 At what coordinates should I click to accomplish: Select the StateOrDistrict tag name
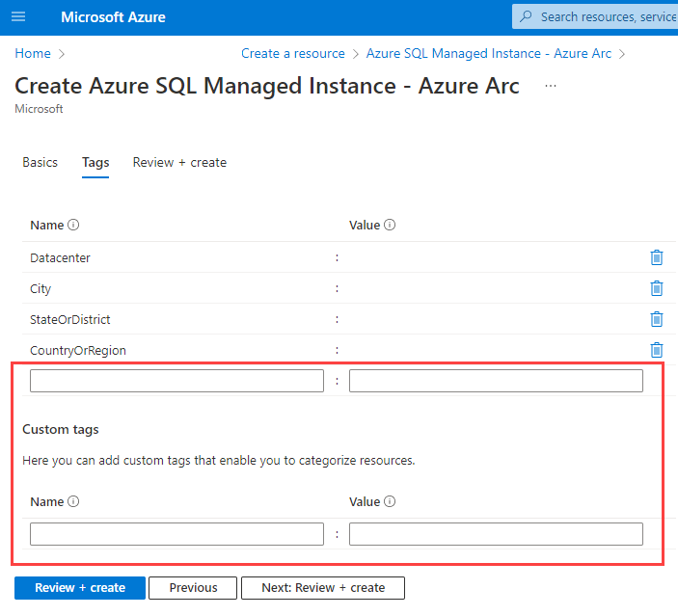[70, 319]
